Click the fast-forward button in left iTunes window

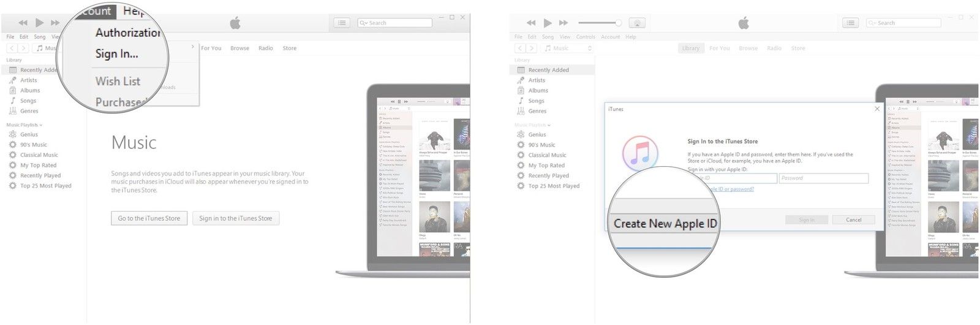click(55, 23)
